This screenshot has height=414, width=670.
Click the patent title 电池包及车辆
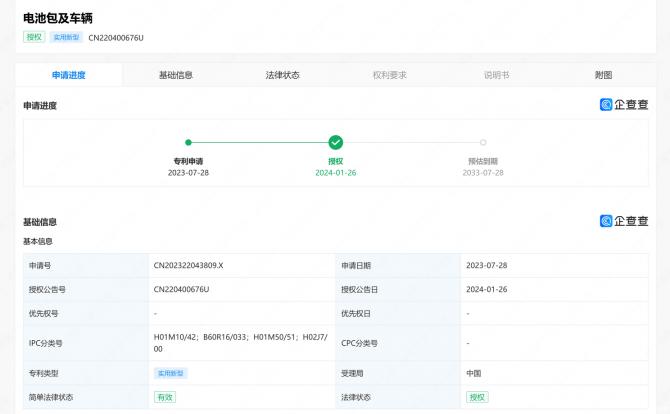pyautogui.click(x=59, y=18)
